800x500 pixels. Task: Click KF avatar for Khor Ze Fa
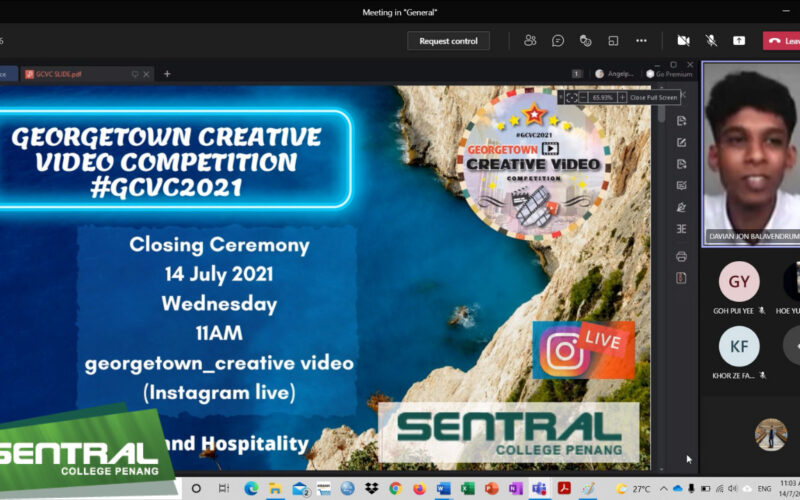pyautogui.click(x=739, y=346)
